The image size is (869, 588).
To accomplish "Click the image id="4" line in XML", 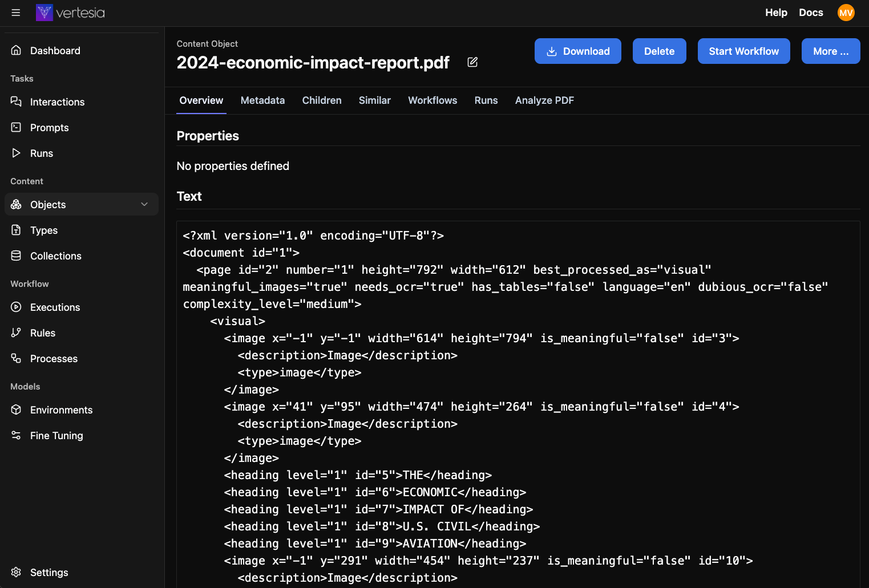I will point(482,407).
